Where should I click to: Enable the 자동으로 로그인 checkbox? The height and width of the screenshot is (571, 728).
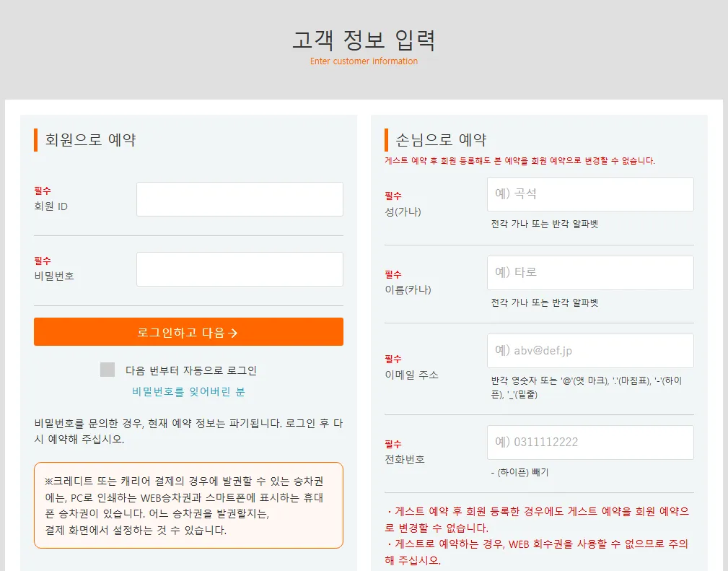coord(107,369)
